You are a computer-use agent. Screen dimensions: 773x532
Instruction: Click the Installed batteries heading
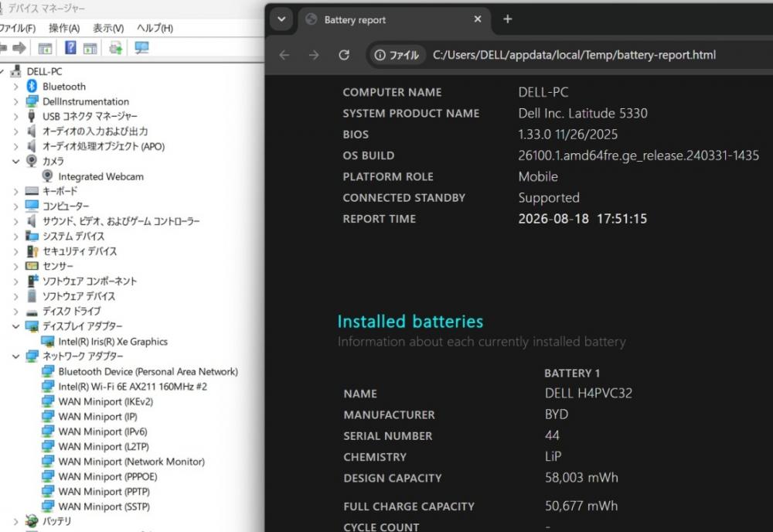tap(410, 322)
